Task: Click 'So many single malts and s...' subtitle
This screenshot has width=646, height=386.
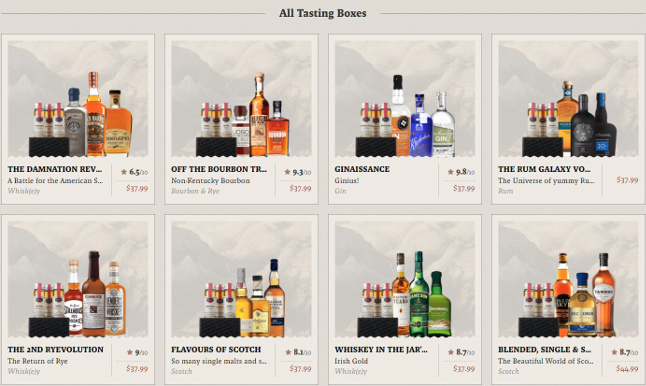Action: click(x=219, y=361)
